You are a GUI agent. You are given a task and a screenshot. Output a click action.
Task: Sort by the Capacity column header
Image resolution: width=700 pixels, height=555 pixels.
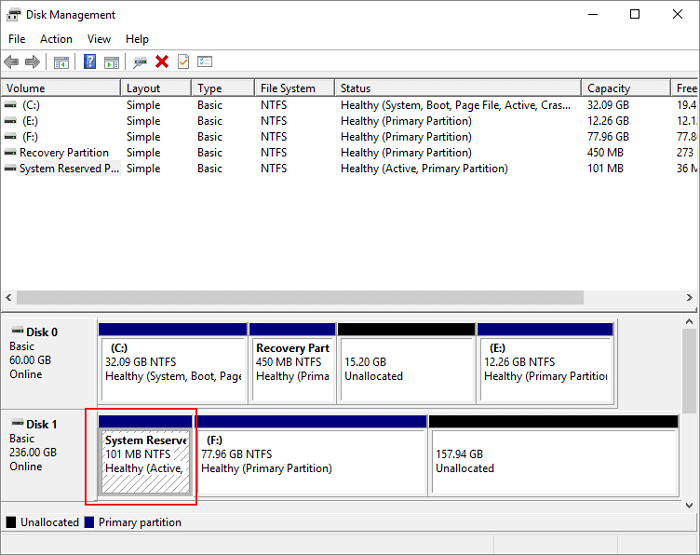pos(608,88)
